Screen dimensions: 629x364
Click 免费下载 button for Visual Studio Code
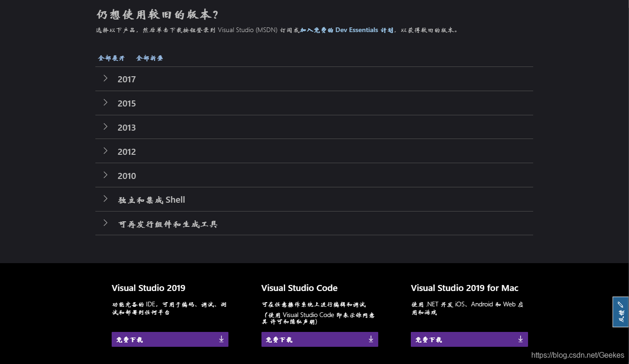pos(320,339)
